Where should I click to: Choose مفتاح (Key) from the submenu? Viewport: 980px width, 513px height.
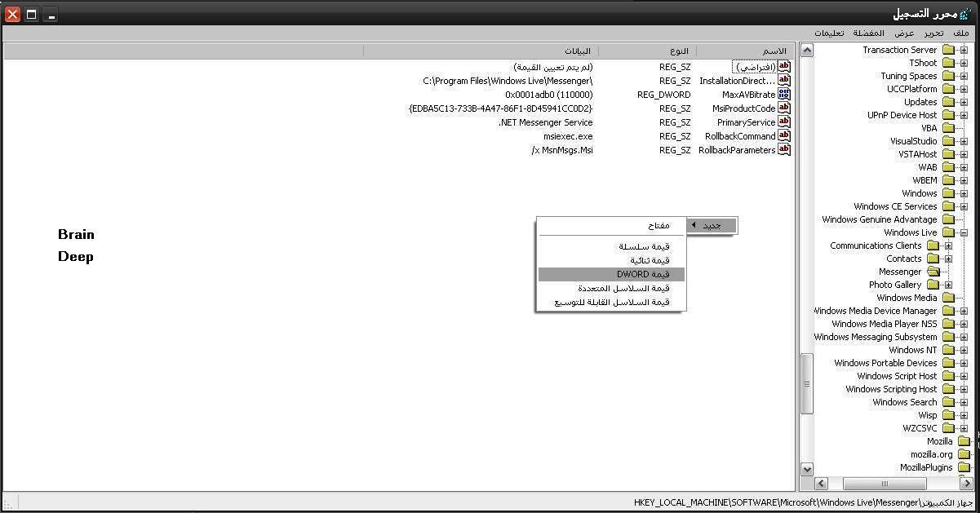coord(611,225)
